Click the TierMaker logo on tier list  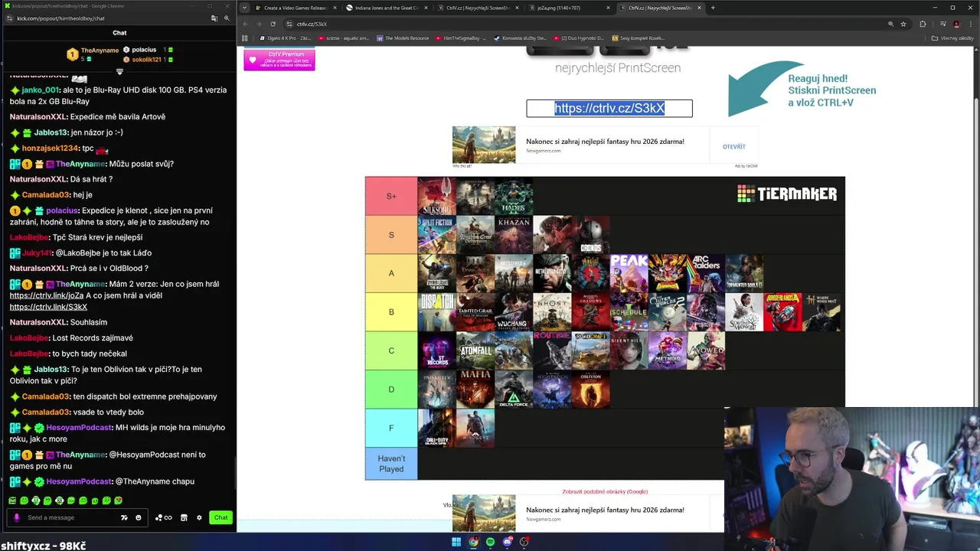(x=787, y=194)
